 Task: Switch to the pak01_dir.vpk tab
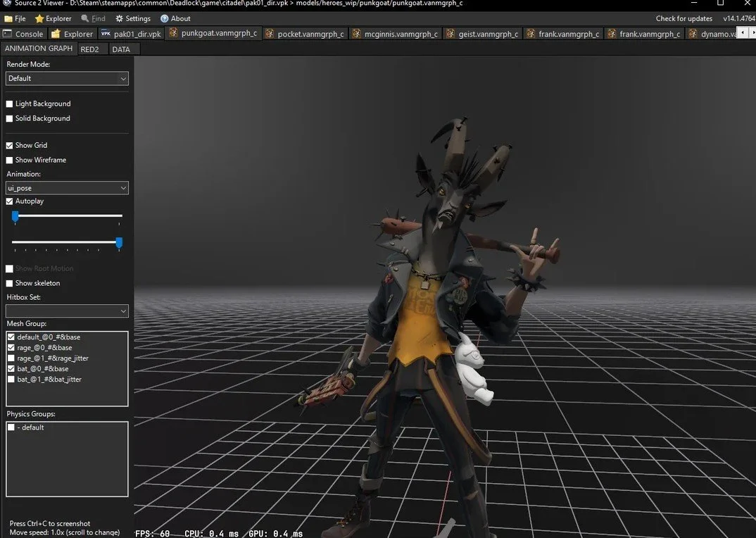point(131,34)
